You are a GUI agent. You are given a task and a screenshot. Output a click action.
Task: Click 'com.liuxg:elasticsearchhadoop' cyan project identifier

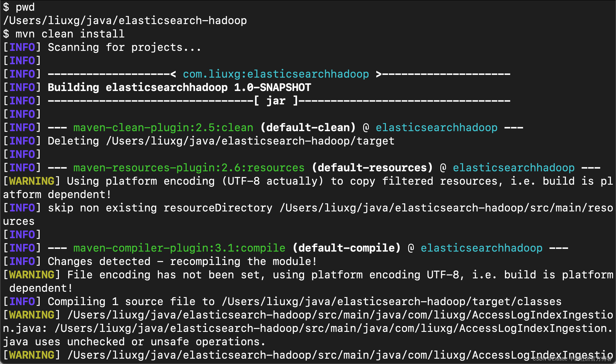[276, 74]
